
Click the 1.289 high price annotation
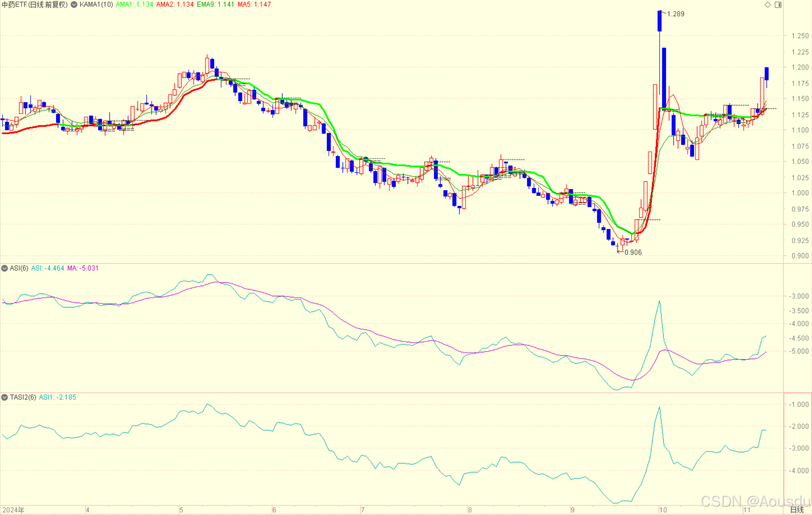(x=676, y=14)
